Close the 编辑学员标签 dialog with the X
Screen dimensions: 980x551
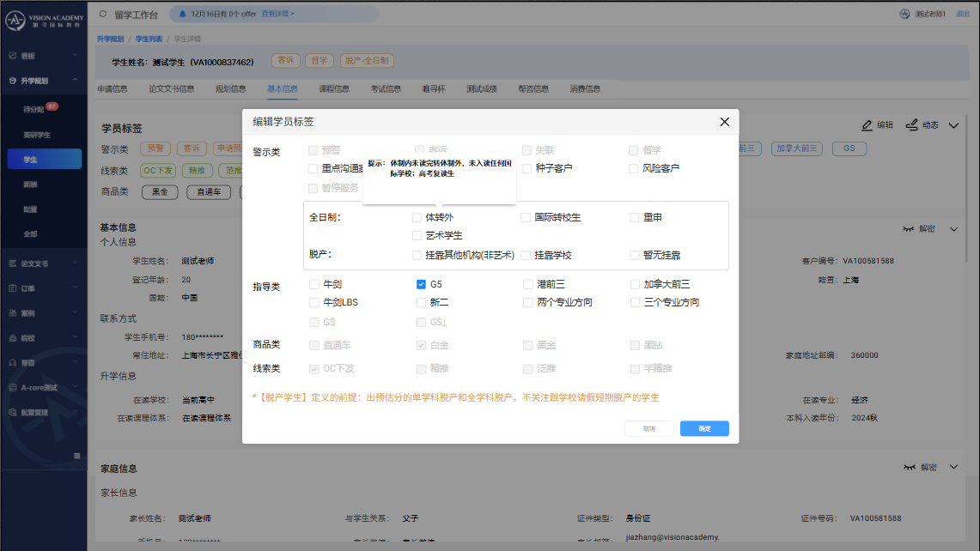724,122
